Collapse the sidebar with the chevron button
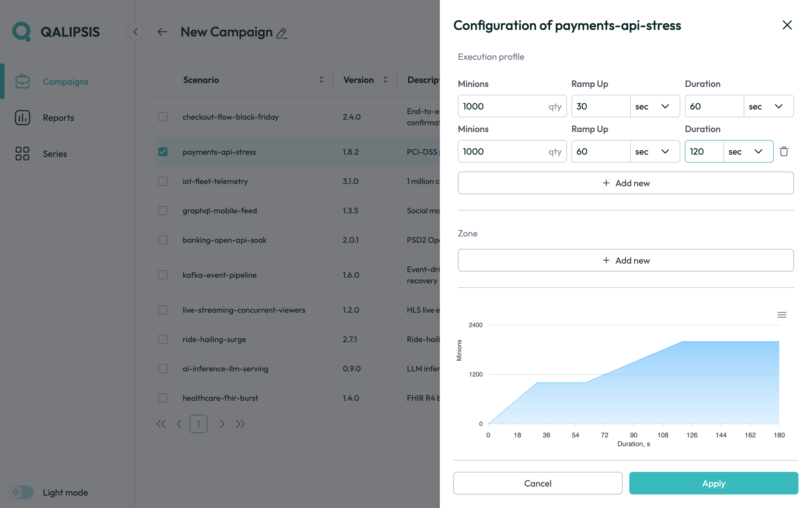Image resolution: width=812 pixels, height=508 pixels. (135, 32)
